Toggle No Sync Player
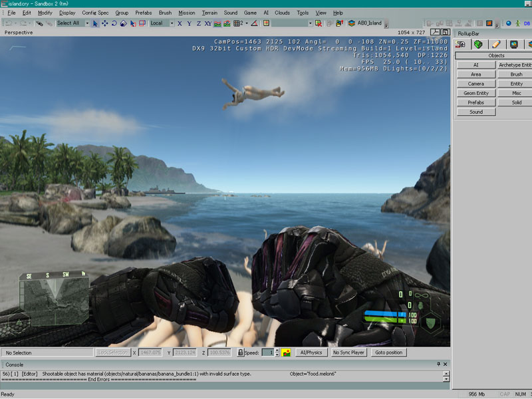Viewport: 532px width, 399px height. click(348, 352)
